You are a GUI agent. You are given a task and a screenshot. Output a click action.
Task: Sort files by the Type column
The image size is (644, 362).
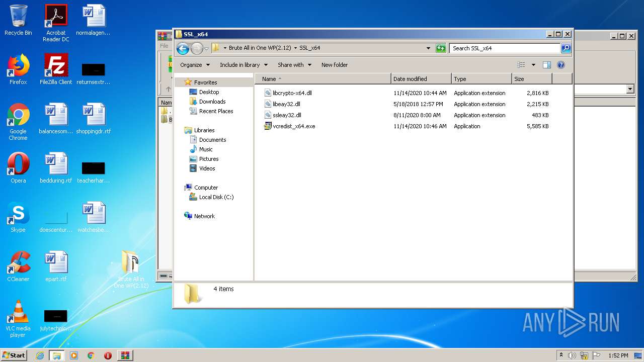pyautogui.click(x=481, y=79)
